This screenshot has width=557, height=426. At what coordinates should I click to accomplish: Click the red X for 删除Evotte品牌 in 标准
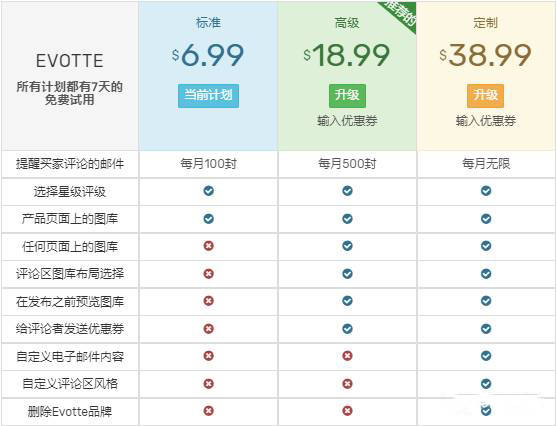[x=209, y=411]
